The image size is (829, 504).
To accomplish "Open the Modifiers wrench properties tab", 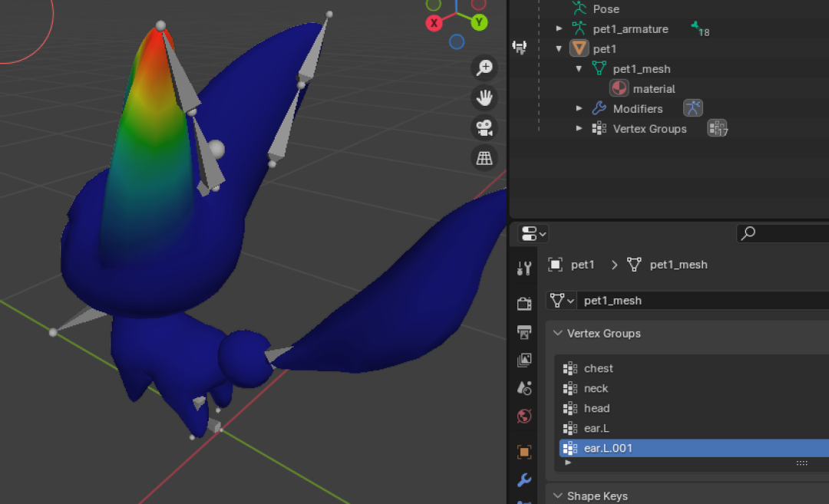I will tap(524, 479).
